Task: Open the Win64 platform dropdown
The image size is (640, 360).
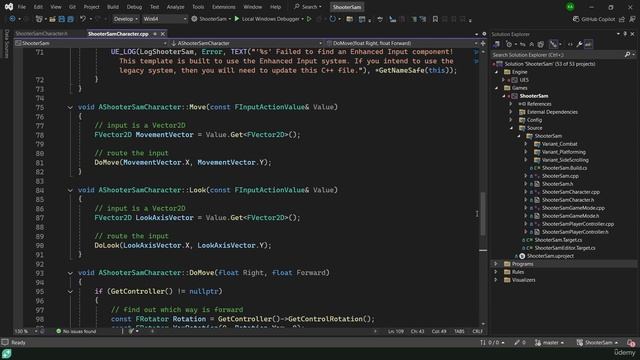Action: [164, 19]
